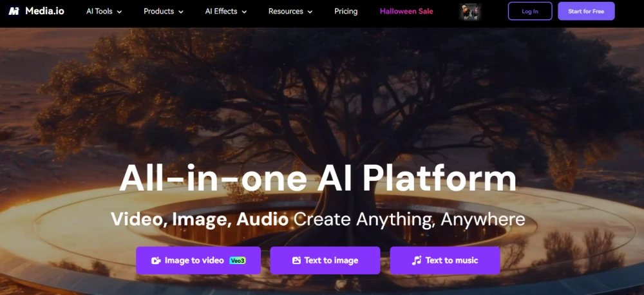Expand the AI Tools dropdown chevron
This screenshot has width=644, height=295.
pyautogui.click(x=120, y=12)
